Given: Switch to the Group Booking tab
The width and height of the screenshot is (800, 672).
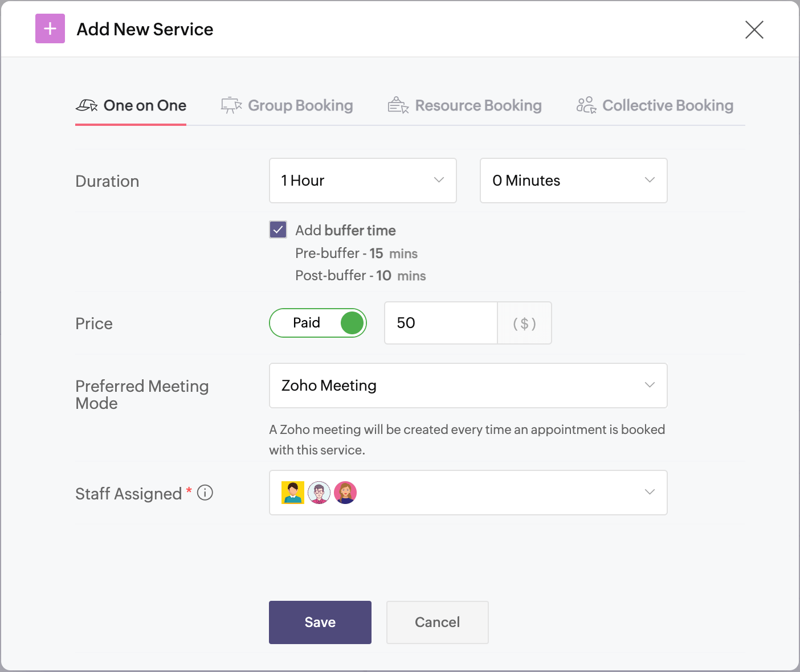Looking at the screenshot, I should coord(287,105).
